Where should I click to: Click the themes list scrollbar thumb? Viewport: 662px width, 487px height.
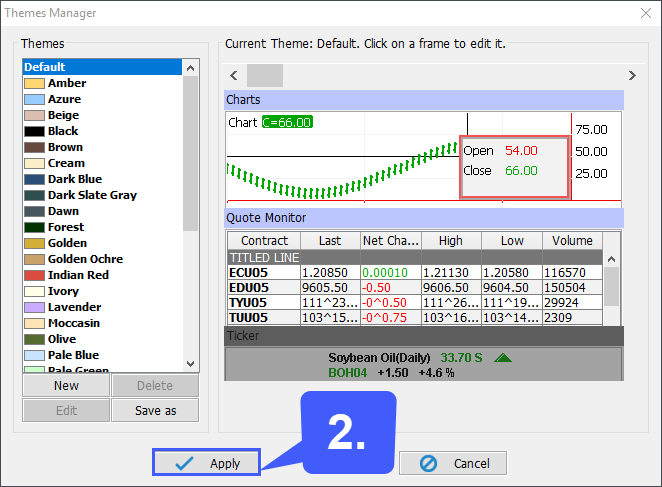click(x=190, y=154)
